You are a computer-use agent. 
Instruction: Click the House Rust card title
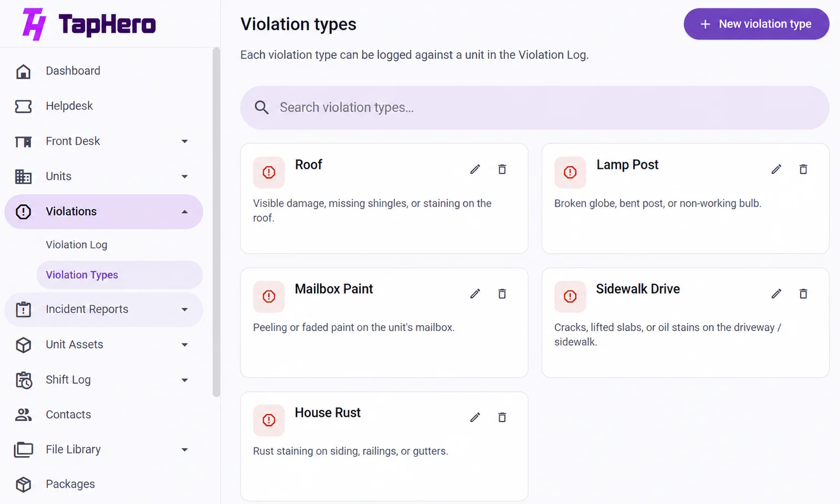[328, 413]
